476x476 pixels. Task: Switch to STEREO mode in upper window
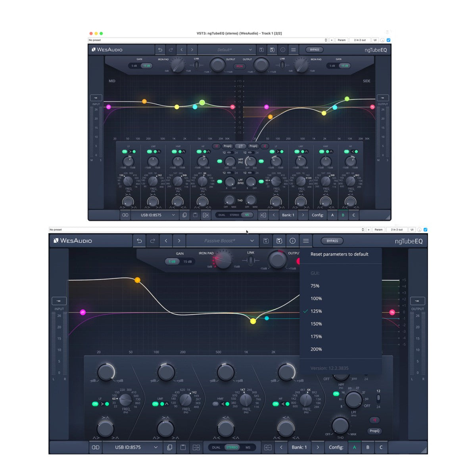(234, 215)
